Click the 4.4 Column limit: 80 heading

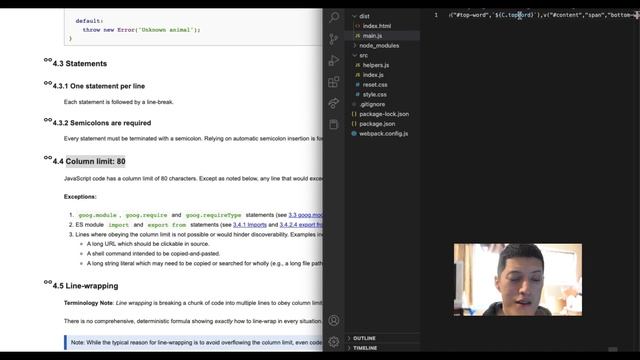coord(89,162)
